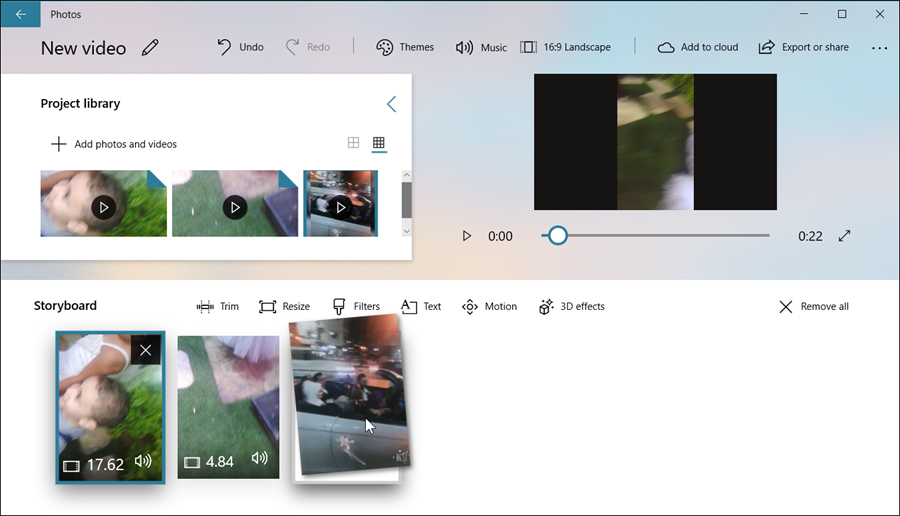
Task: Open Motion settings
Action: pos(489,307)
